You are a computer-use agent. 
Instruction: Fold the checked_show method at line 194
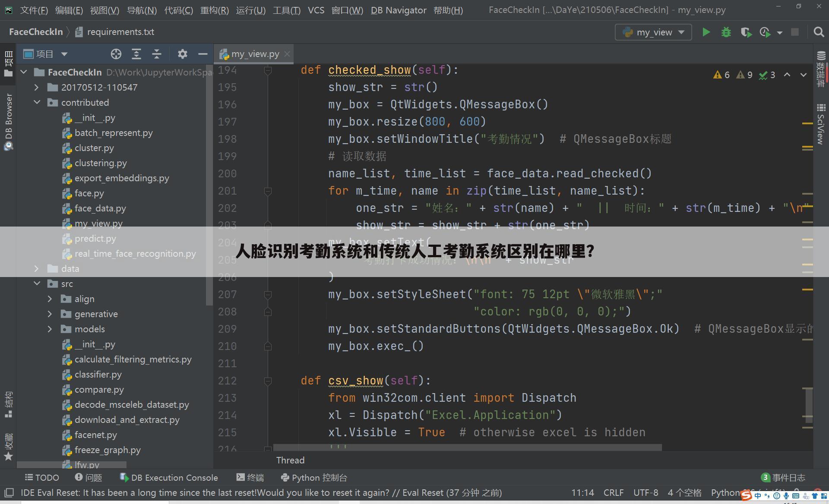coord(268,70)
